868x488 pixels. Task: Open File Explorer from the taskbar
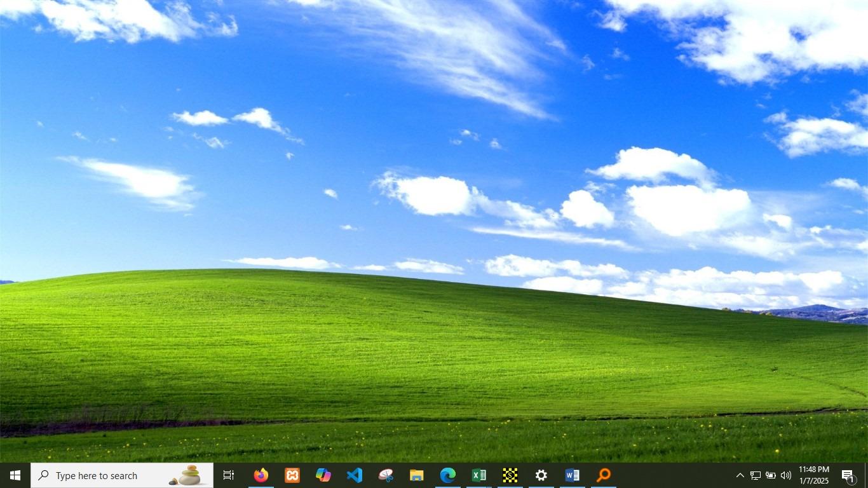coord(417,475)
